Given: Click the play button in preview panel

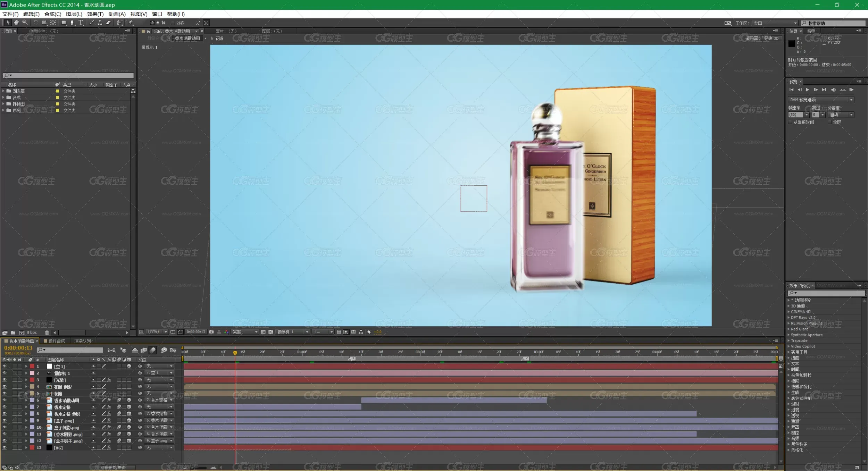Looking at the screenshot, I should (808, 90).
